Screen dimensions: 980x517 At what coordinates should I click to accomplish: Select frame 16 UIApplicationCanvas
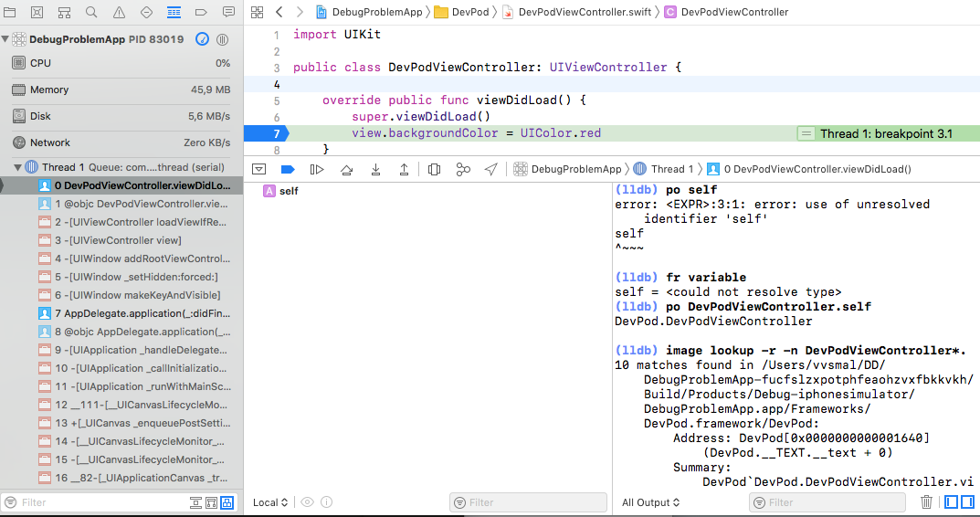point(121,478)
